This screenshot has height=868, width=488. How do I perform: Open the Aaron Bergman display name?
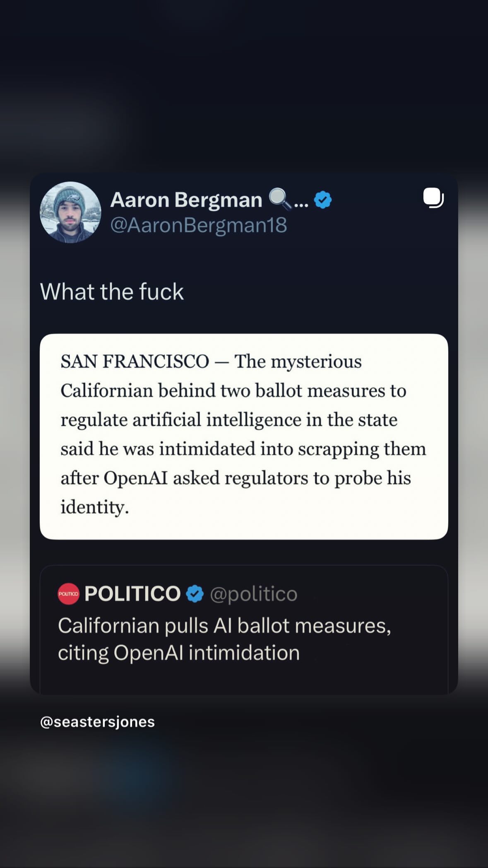186,200
